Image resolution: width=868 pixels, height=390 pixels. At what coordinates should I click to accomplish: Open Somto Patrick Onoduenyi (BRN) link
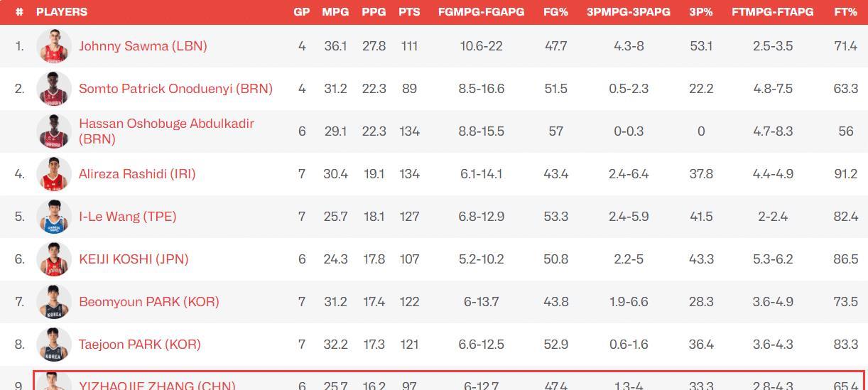pyautogui.click(x=175, y=89)
